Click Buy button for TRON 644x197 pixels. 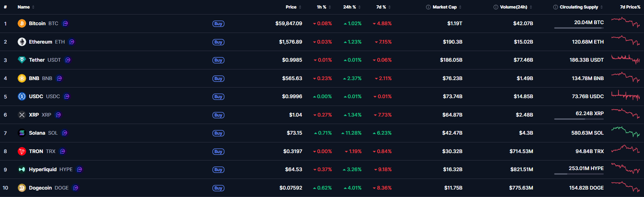click(218, 152)
